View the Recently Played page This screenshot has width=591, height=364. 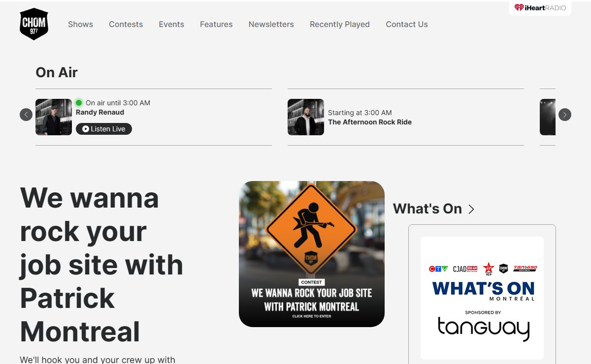click(340, 24)
